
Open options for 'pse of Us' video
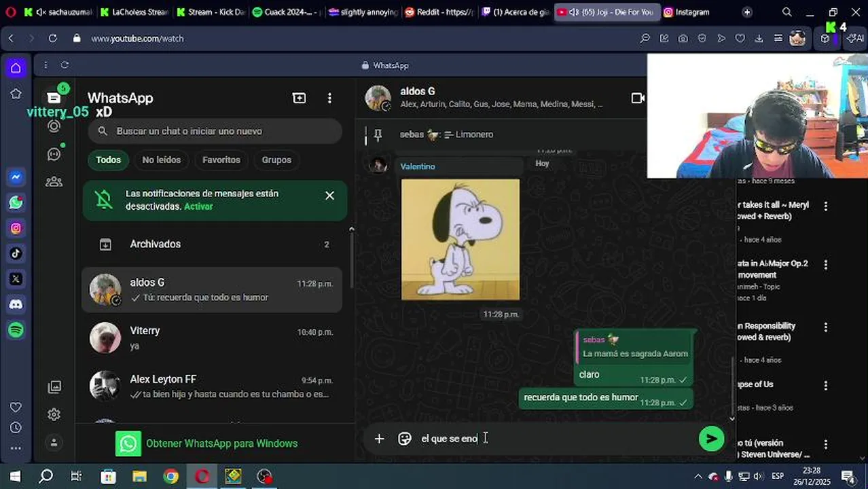point(826,386)
